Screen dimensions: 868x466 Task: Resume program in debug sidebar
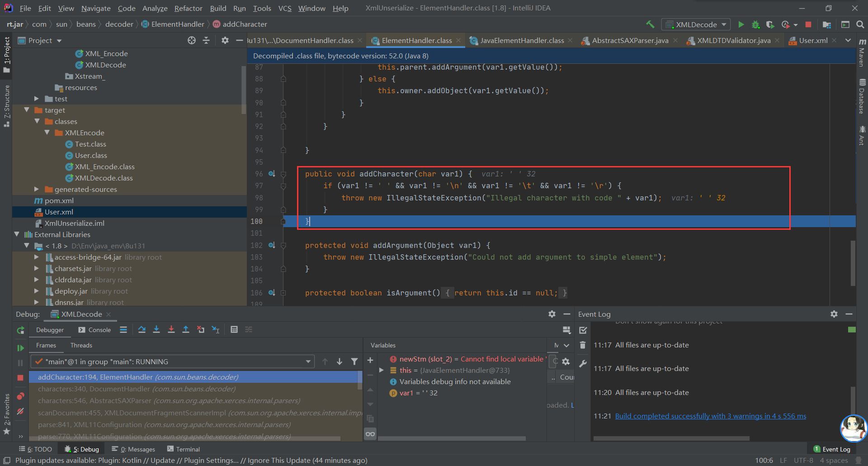click(x=20, y=348)
